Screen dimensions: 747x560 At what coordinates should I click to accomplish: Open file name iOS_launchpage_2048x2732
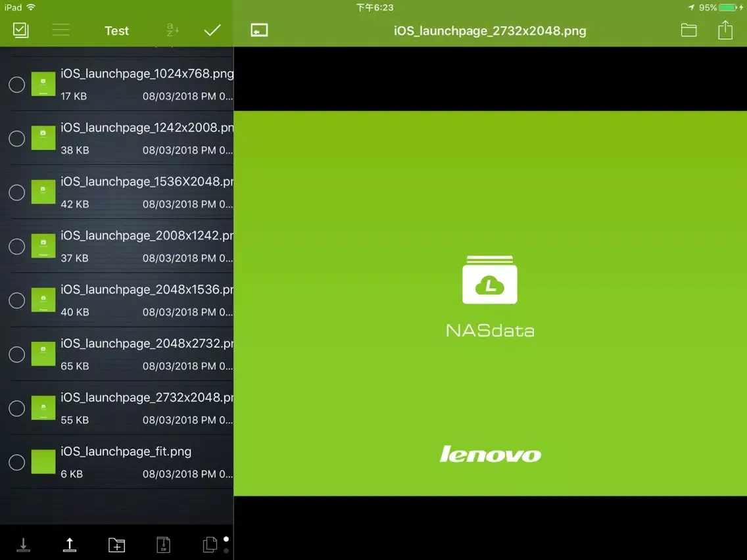point(147,344)
